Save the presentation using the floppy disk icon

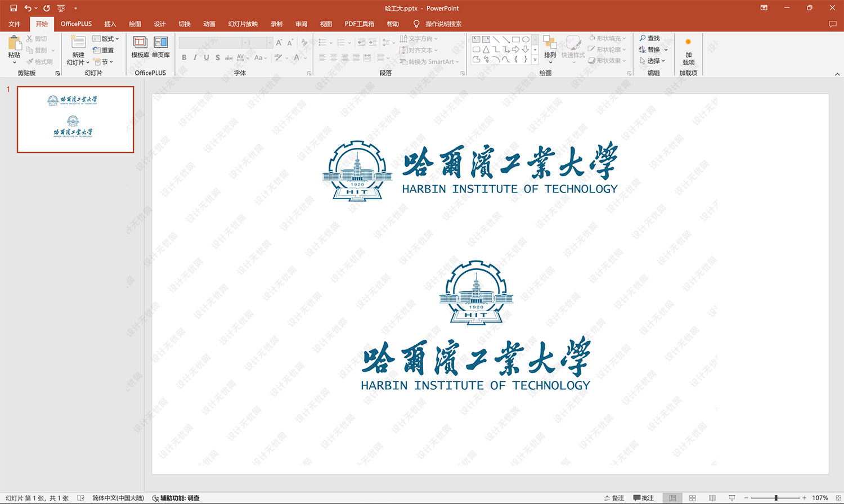(14, 8)
